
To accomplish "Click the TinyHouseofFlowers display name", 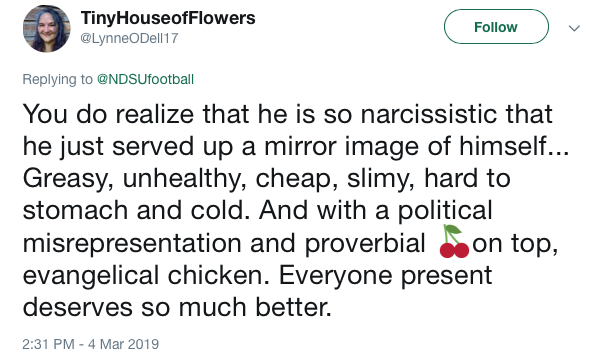I will [x=168, y=18].
